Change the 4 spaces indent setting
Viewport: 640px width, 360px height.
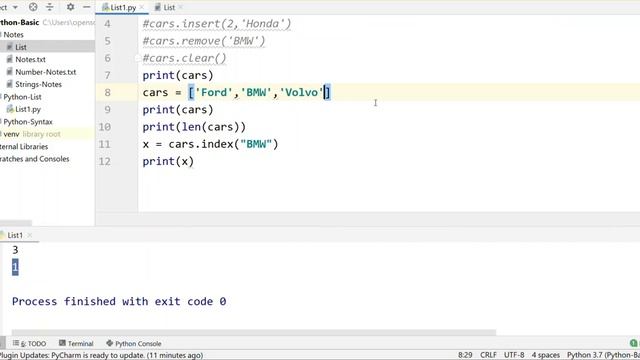545,355
